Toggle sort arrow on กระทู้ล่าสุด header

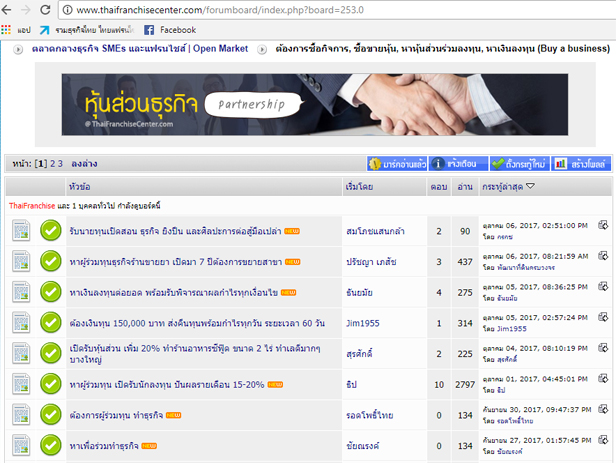[x=530, y=186]
